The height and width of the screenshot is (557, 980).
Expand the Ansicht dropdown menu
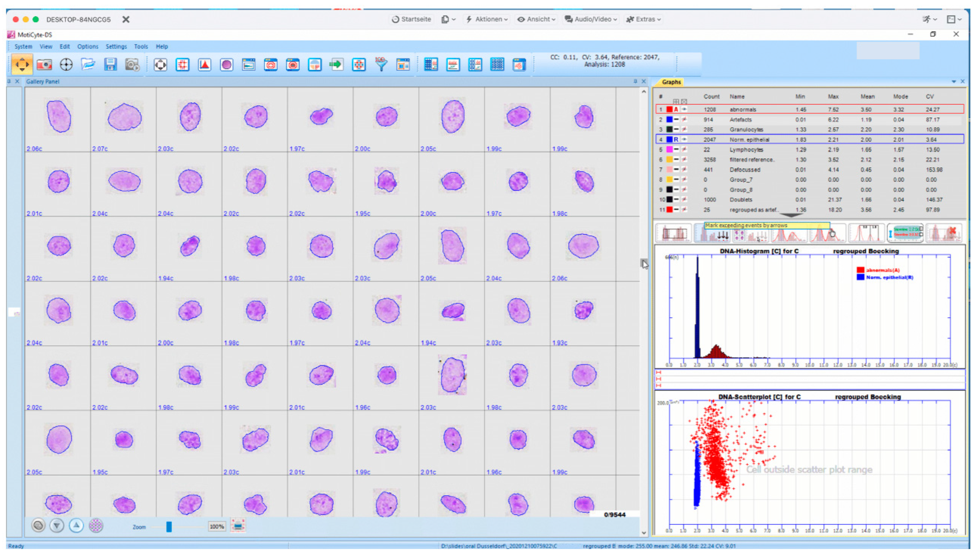coord(537,19)
